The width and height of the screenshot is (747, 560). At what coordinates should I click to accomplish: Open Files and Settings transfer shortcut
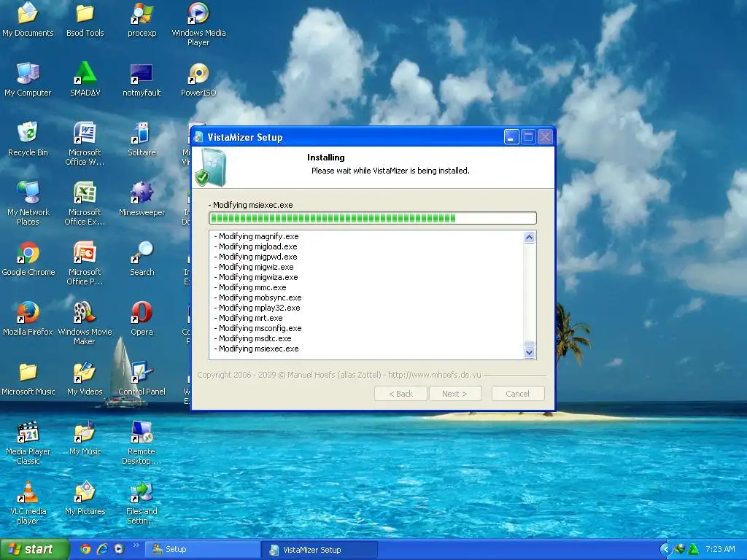click(142, 503)
